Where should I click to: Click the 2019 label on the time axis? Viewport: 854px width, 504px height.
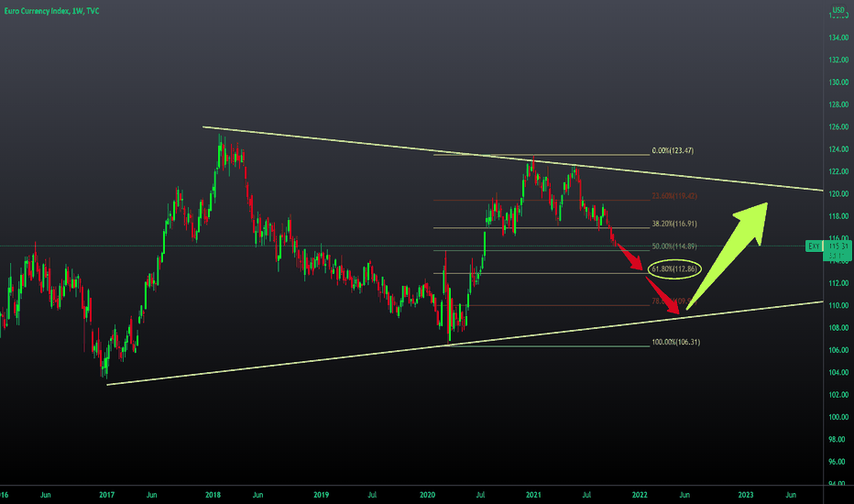click(x=322, y=495)
